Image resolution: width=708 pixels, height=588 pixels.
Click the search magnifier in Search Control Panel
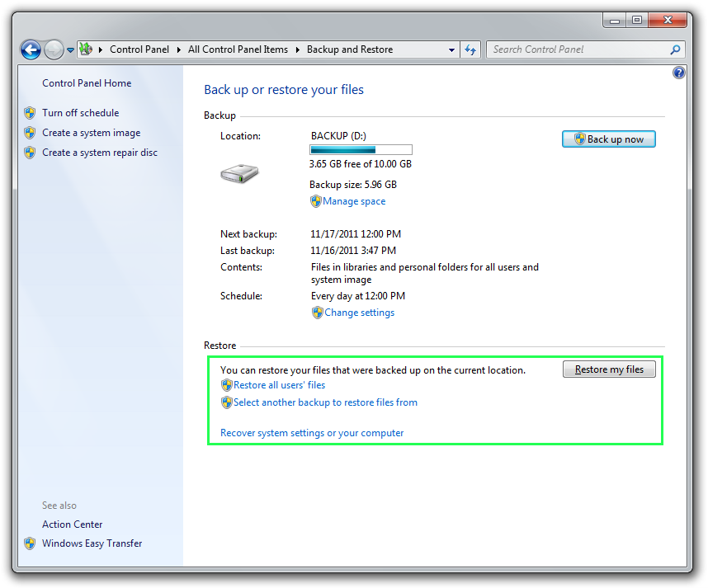tap(676, 49)
